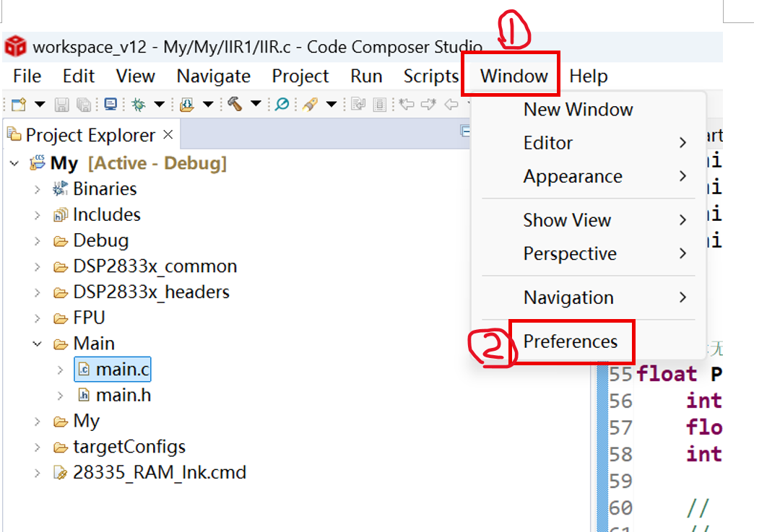
Task: Click the Build hammer icon
Action: [234, 105]
